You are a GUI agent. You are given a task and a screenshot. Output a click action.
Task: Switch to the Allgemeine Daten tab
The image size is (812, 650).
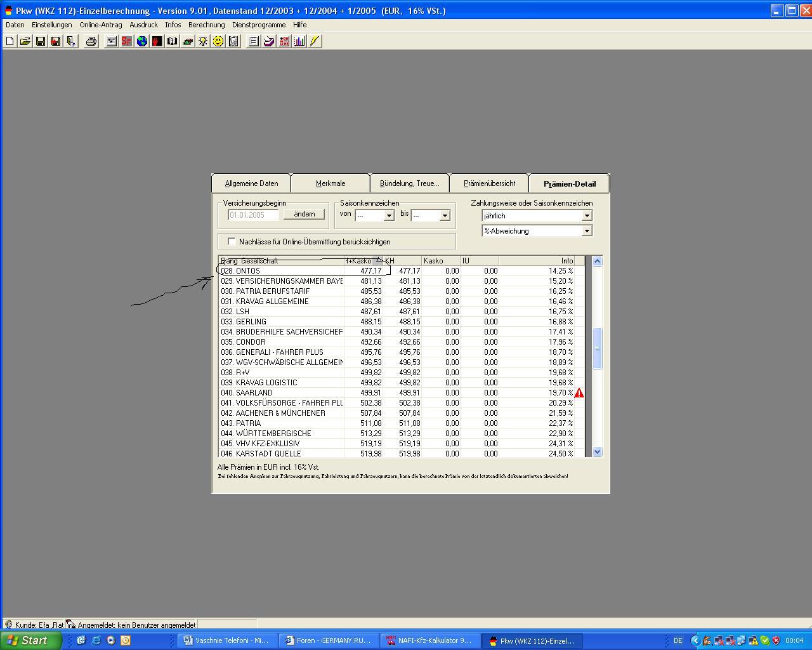tap(251, 183)
